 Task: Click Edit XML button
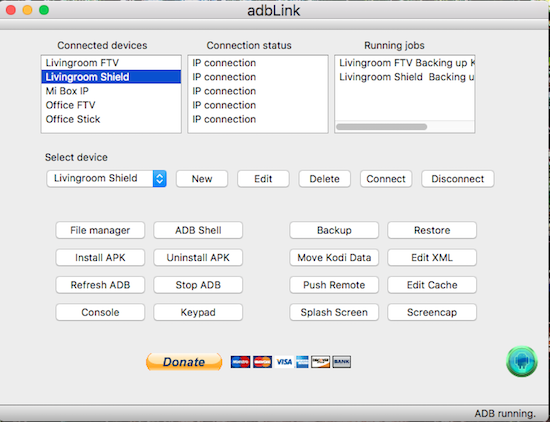point(432,257)
